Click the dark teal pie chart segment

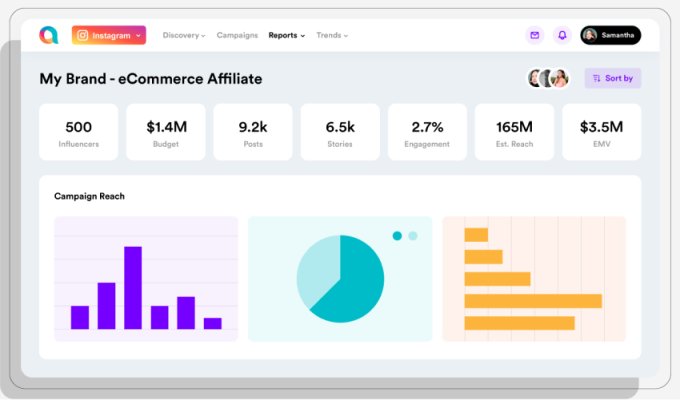click(x=355, y=288)
